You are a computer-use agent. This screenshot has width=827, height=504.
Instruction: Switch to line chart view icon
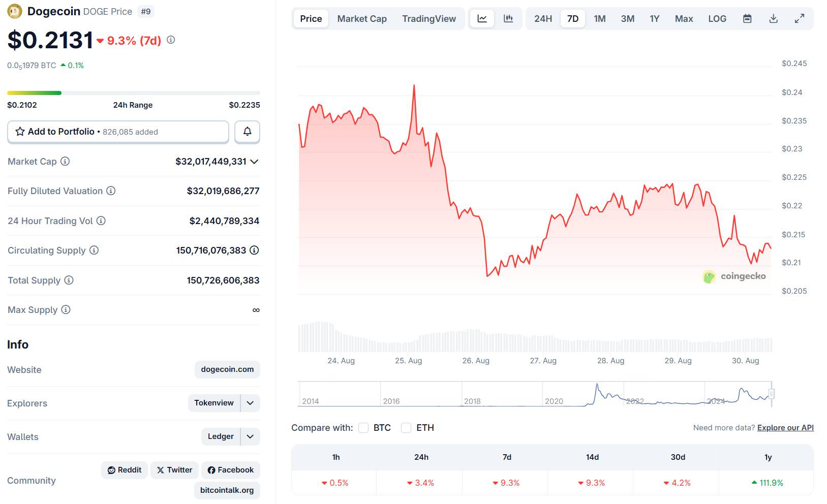482,19
